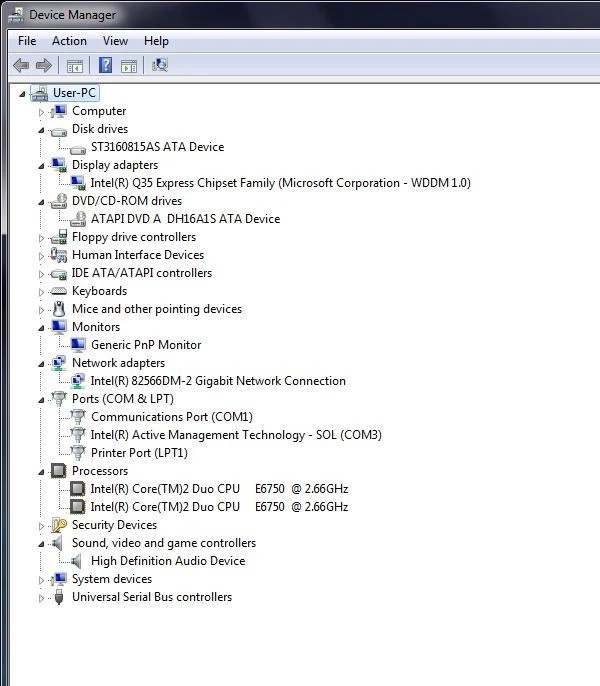Select Intel Active Management Technology - SOL (COM3)

click(236, 434)
